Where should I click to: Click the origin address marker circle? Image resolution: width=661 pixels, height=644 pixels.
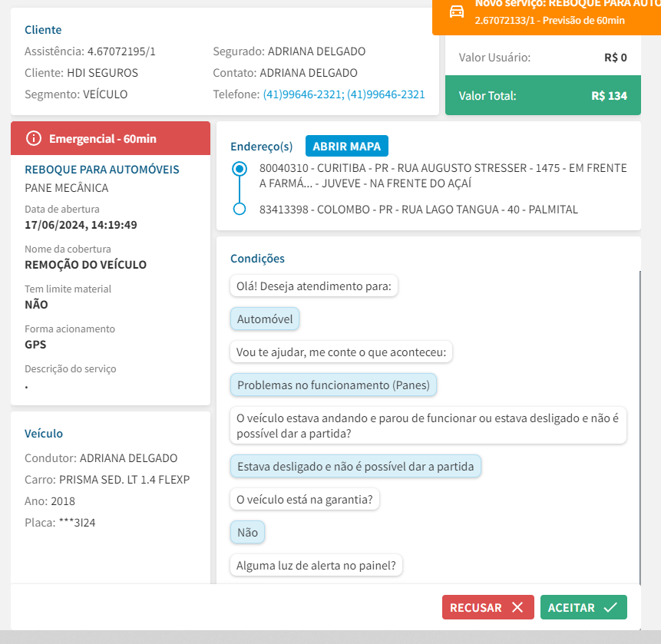pos(240,169)
